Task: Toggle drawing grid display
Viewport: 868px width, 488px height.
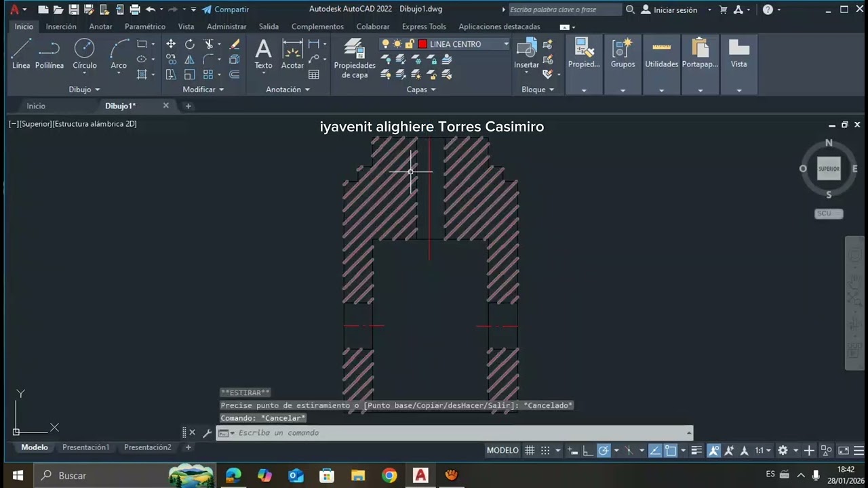Action: click(x=530, y=451)
